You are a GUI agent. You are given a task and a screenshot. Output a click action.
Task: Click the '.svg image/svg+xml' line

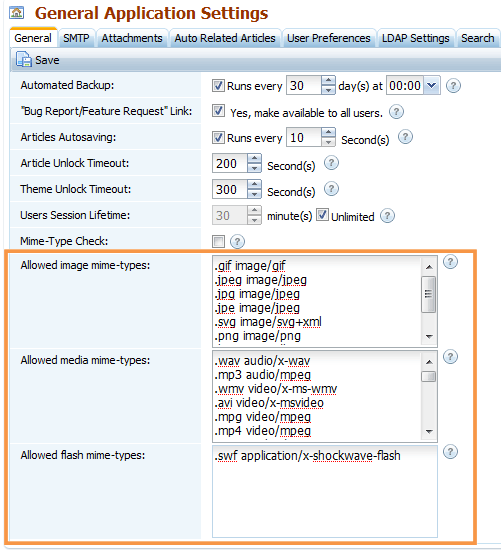pyautogui.click(x=268, y=322)
